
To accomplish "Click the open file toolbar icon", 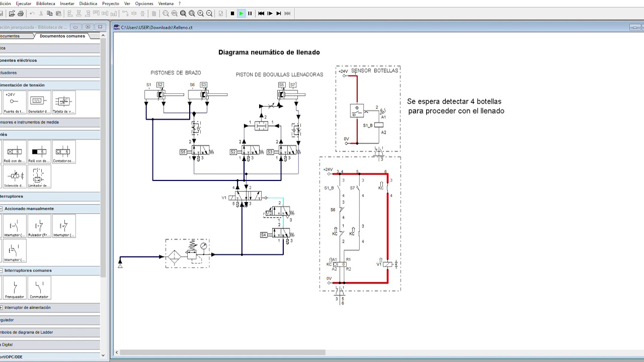I will point(12,14).
